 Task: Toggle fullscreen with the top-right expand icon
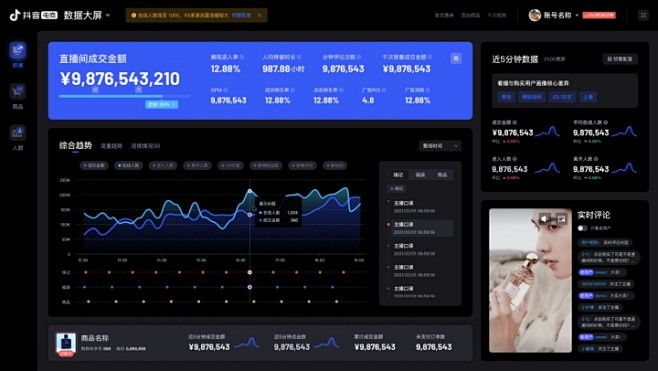643,15
